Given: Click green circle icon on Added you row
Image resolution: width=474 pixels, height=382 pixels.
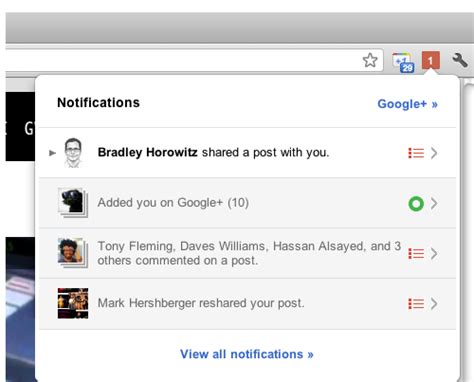Looking at the screenshot, I should (416, 203).
